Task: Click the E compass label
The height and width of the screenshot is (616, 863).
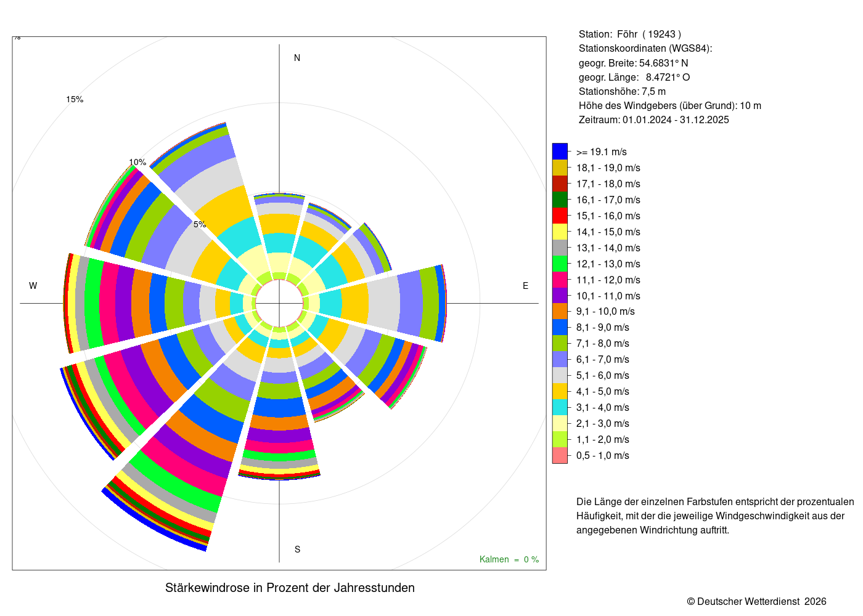Action: [x=526, y=286]
